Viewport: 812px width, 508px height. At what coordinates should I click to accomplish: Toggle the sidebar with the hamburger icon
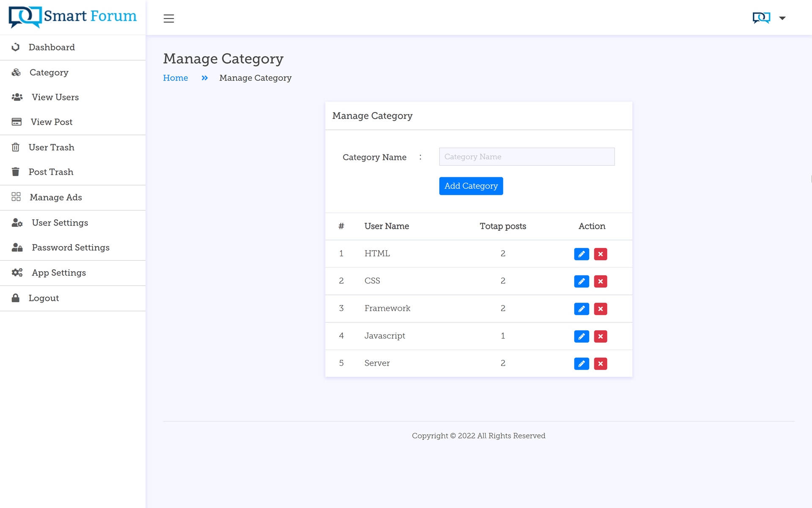[169, 18]
